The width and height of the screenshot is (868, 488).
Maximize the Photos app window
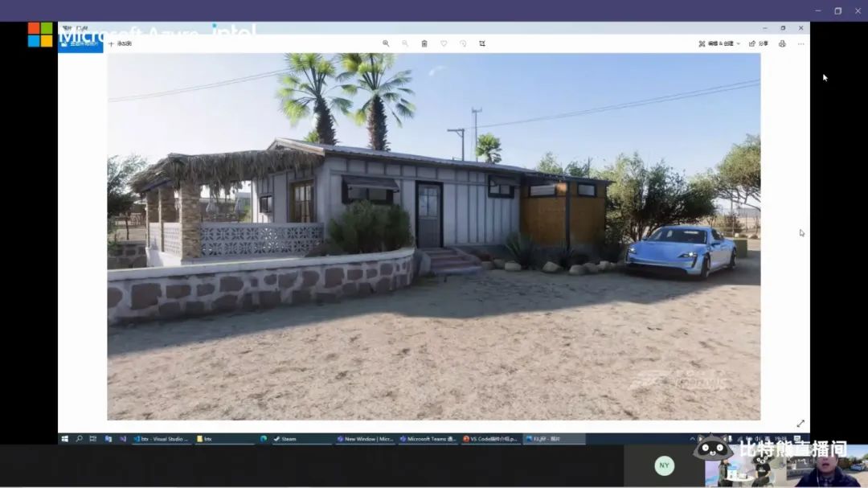tap(783, 27)
